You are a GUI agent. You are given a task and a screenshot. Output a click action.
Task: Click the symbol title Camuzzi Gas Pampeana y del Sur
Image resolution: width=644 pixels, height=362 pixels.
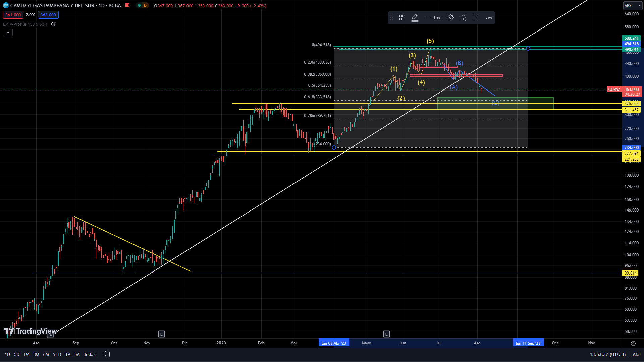(x=53, y=6)
